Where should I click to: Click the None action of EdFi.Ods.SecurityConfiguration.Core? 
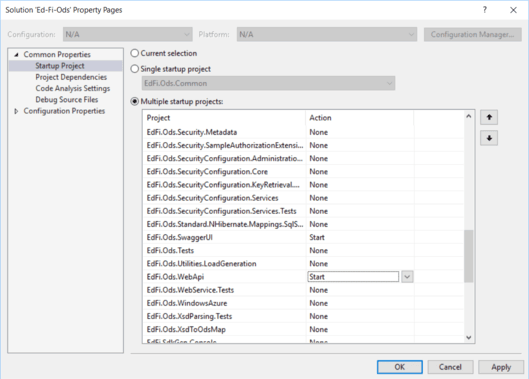click(x=318, y=171)
